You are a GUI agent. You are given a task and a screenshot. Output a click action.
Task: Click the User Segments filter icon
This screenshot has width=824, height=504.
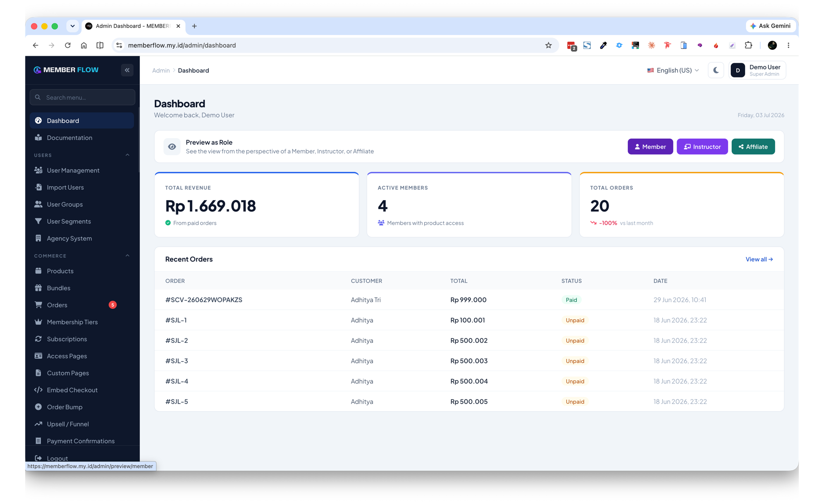pos(39,222)
